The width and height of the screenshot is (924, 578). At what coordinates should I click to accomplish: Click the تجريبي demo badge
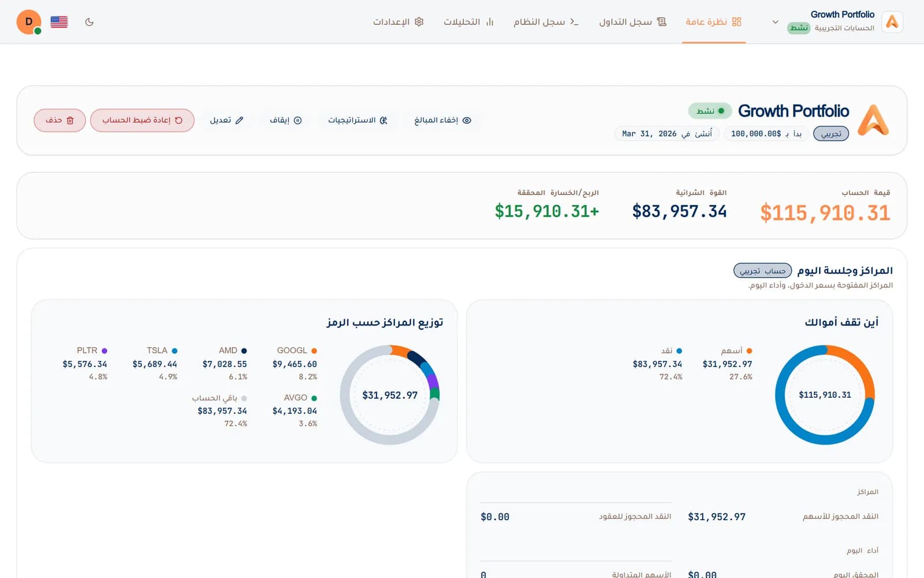(831, 134)
